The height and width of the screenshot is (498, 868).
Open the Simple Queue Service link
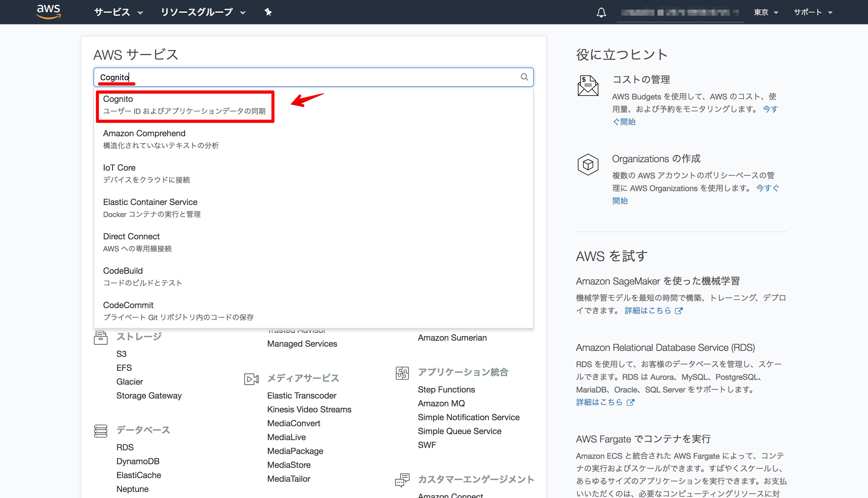pyautogui.click(x=460, y=431)
